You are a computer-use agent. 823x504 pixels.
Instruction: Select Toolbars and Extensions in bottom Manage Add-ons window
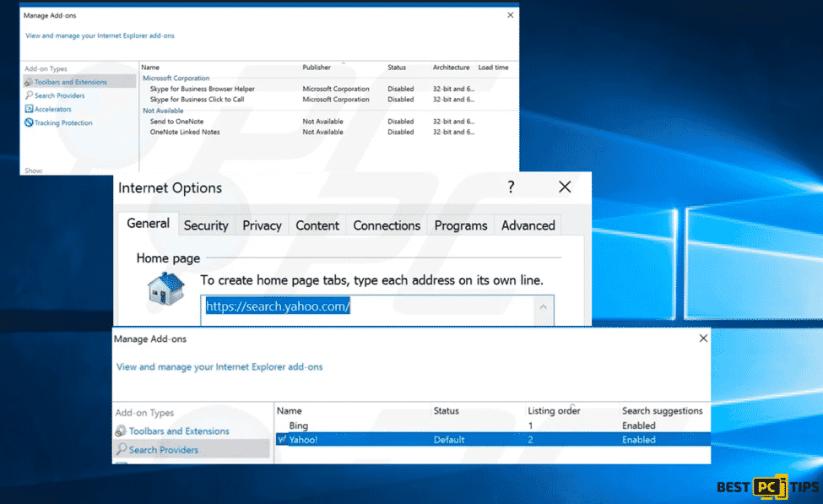(179, 431)
